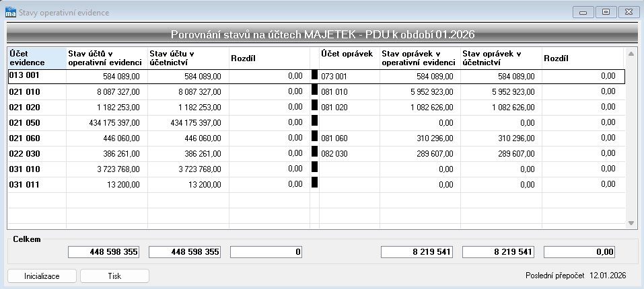Click the second total field 448 598 355
The image size is (644, 289).
click(184, 251)
